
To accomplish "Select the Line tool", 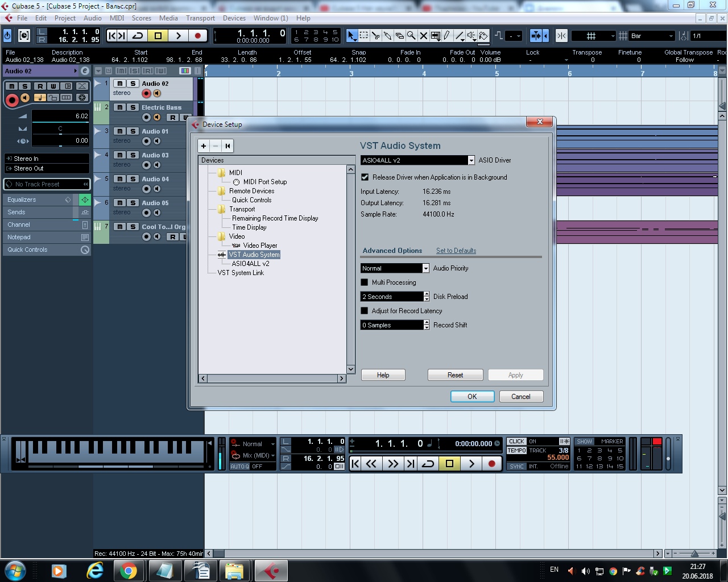I will point(459,35).
